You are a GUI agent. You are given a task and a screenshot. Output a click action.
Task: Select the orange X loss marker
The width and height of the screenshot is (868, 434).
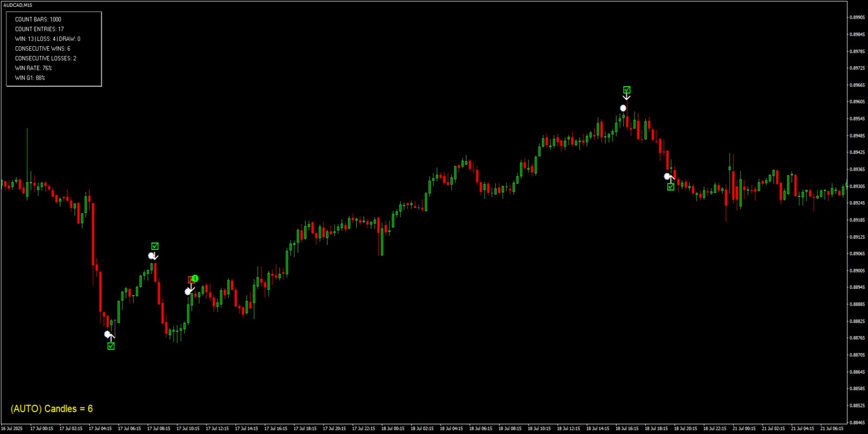[x=190, y=280]
